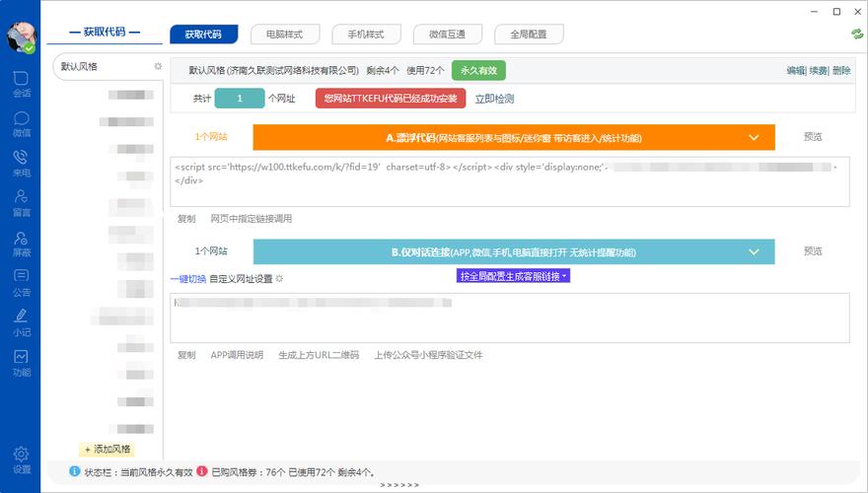Click gear icon next to 自定义网址设置

pos(279,279)
